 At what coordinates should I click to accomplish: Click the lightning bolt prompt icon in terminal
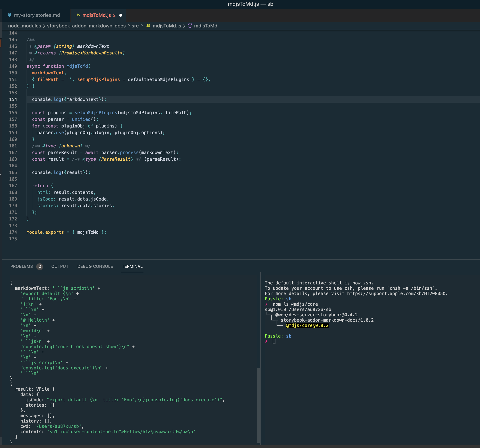click(x=266, y=342)
